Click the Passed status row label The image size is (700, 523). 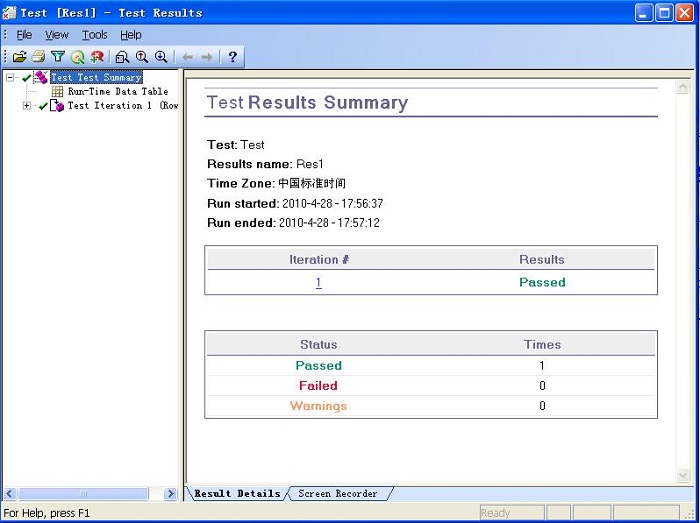pyautogui.click(x=318, y=365)
